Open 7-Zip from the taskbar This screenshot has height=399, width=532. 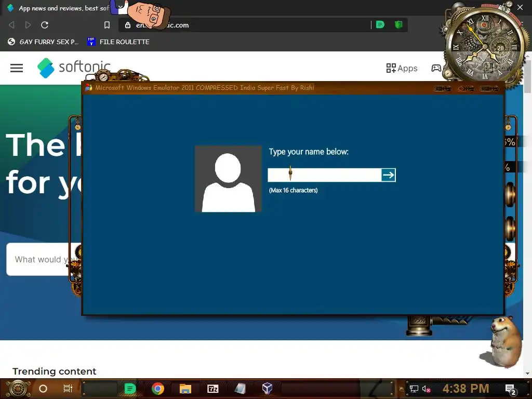pyautogui.click(x=212, y=389)
